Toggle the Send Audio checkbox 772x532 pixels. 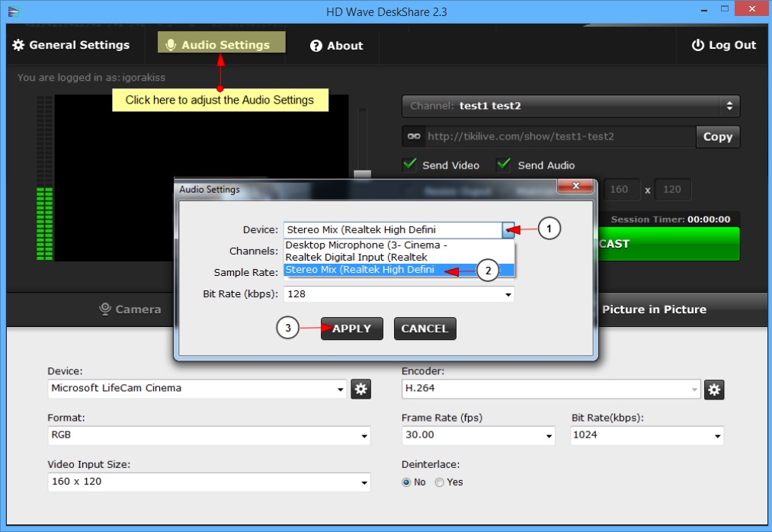pyautogui.click(x=503, y=165)
